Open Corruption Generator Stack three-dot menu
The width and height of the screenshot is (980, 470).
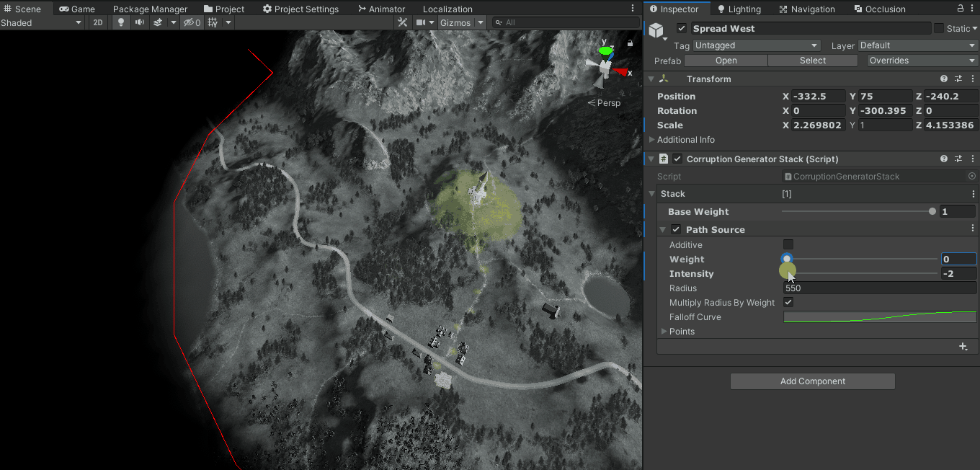(x=972, y=159)
